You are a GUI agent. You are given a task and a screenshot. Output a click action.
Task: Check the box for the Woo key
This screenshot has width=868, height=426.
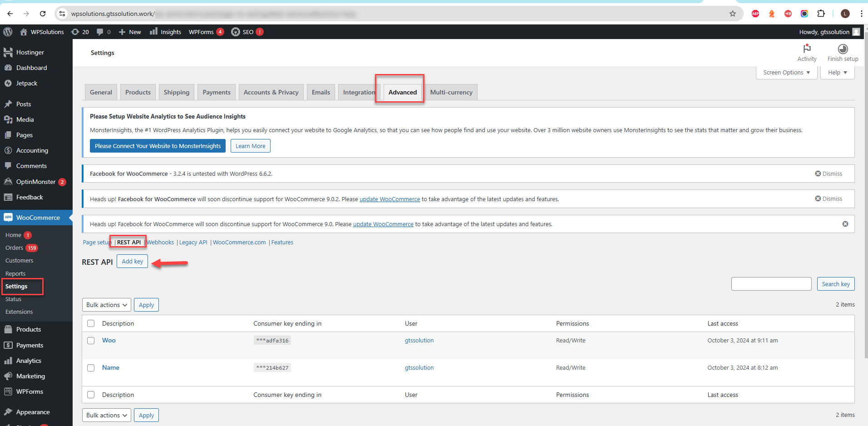tap(91, 341)
